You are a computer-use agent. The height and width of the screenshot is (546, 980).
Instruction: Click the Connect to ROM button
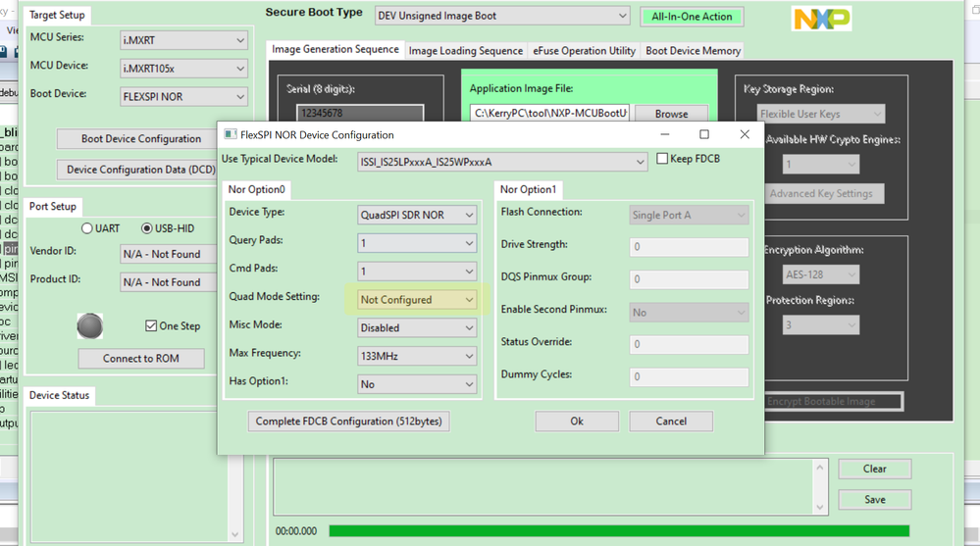141,359
